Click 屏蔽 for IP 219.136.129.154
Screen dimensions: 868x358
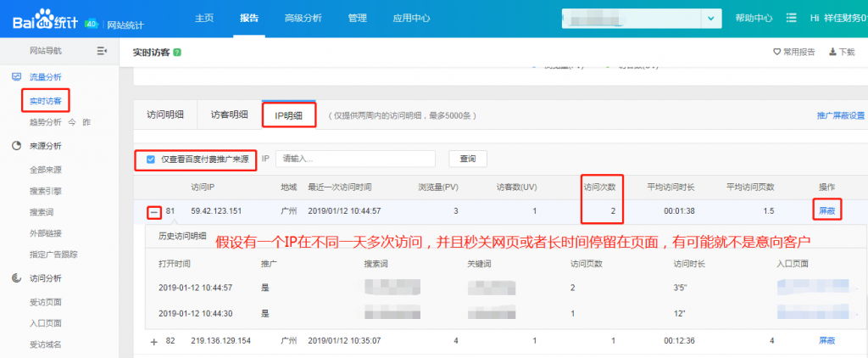coord(827,340)
